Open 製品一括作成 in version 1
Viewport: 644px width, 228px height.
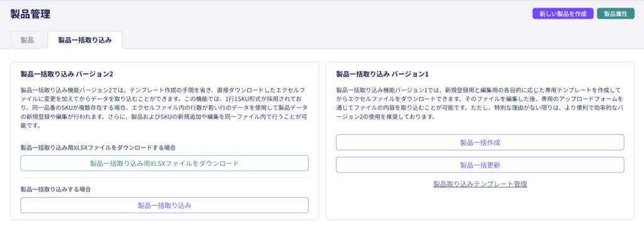[x=480, y=142]
